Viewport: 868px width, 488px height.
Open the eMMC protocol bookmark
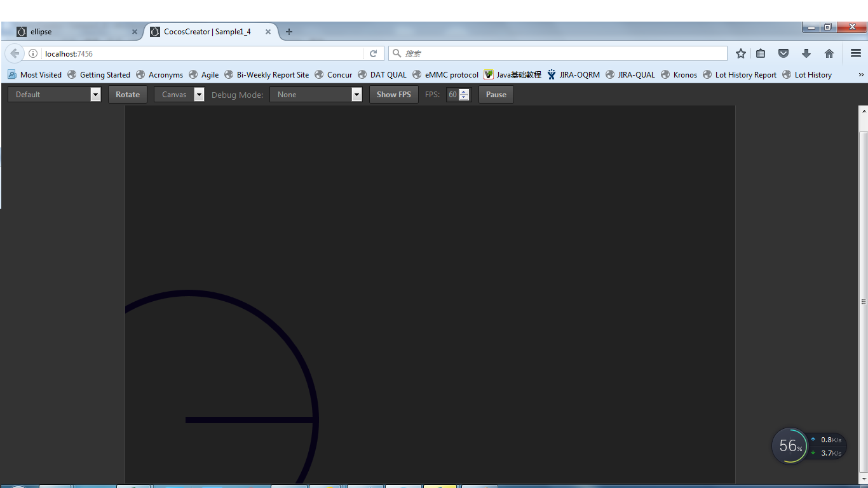click(445, 74)
